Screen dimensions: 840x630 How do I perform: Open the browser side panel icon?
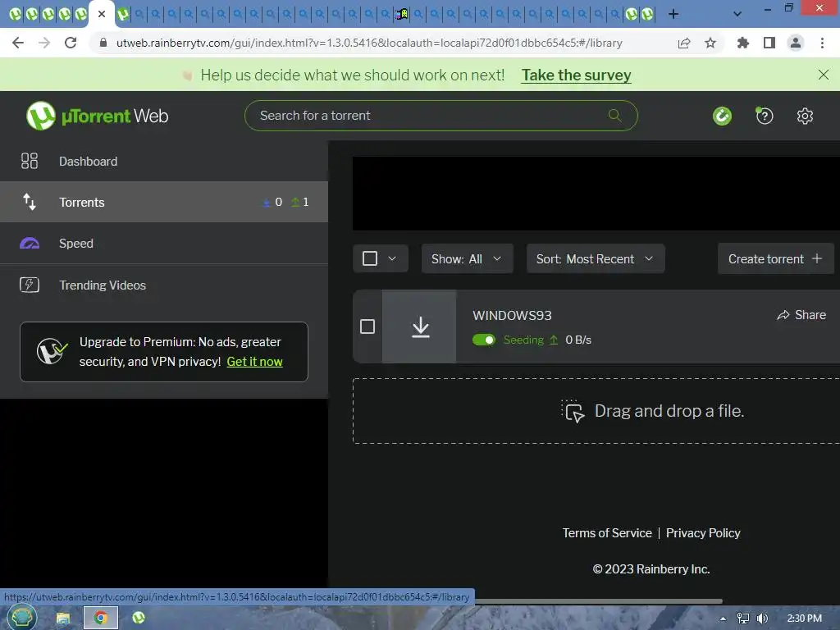tap(769, 43)
